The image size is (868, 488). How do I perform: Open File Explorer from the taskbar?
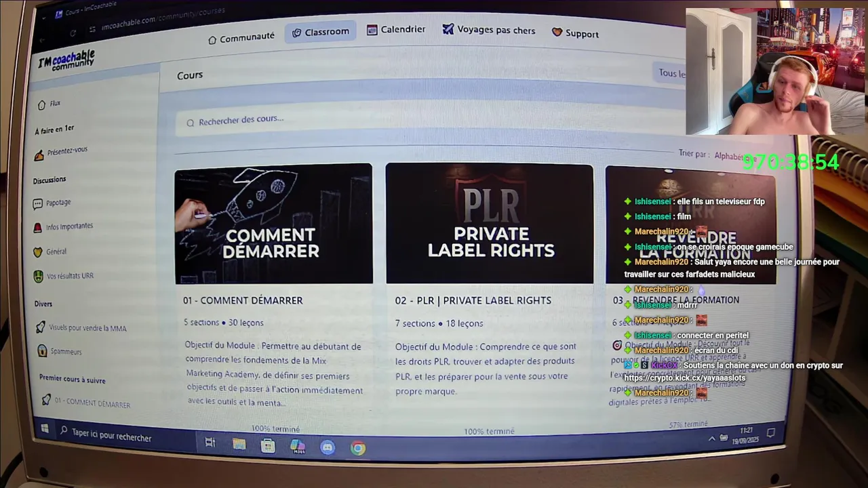point(239,445)
